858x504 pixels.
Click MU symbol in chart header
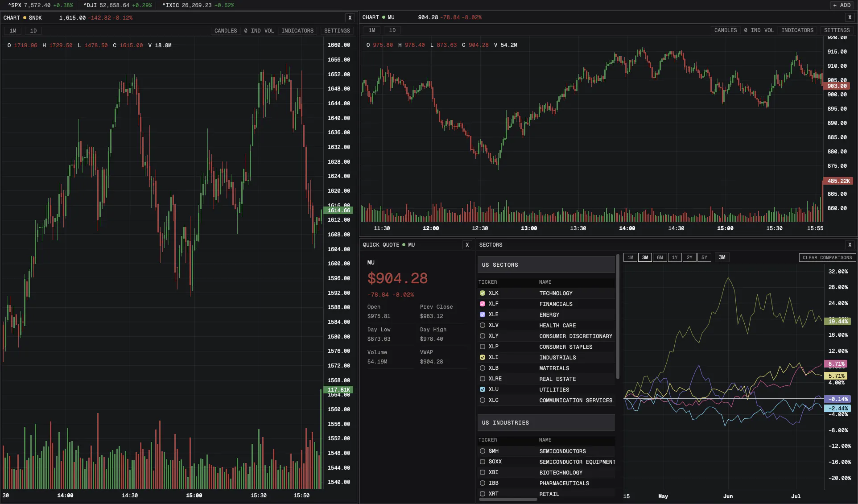pos(391,17)
